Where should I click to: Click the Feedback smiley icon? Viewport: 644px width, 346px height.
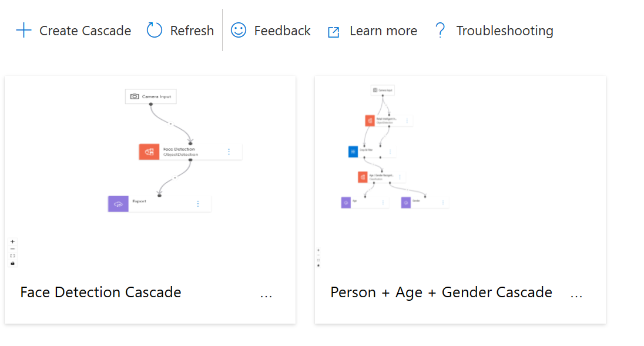tap(238, 30)
